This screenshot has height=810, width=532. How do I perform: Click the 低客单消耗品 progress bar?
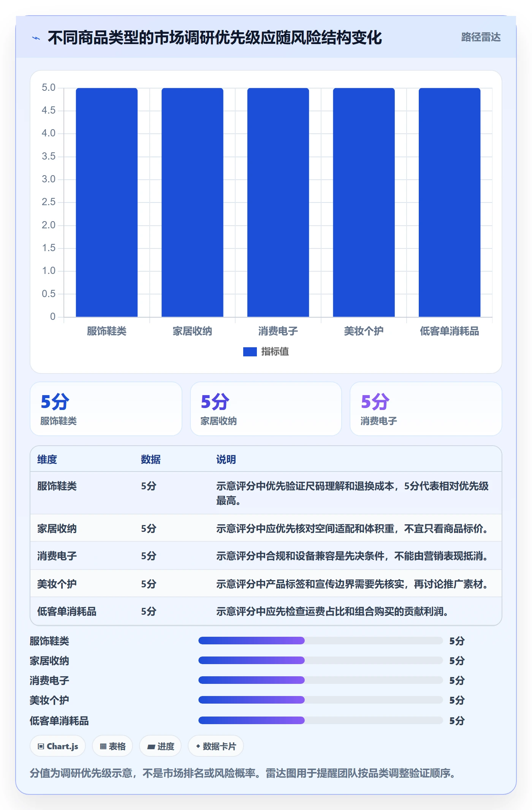pos(320,720)
